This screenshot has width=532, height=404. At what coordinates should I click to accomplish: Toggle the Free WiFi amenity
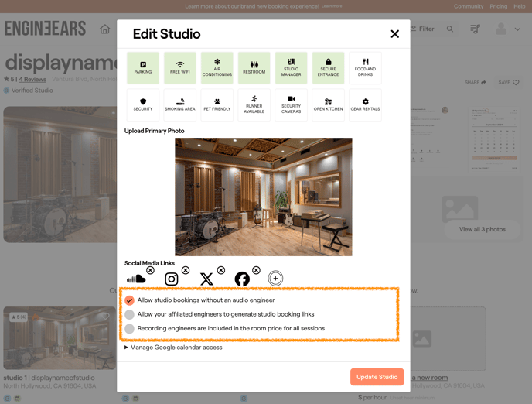point(180,68)
